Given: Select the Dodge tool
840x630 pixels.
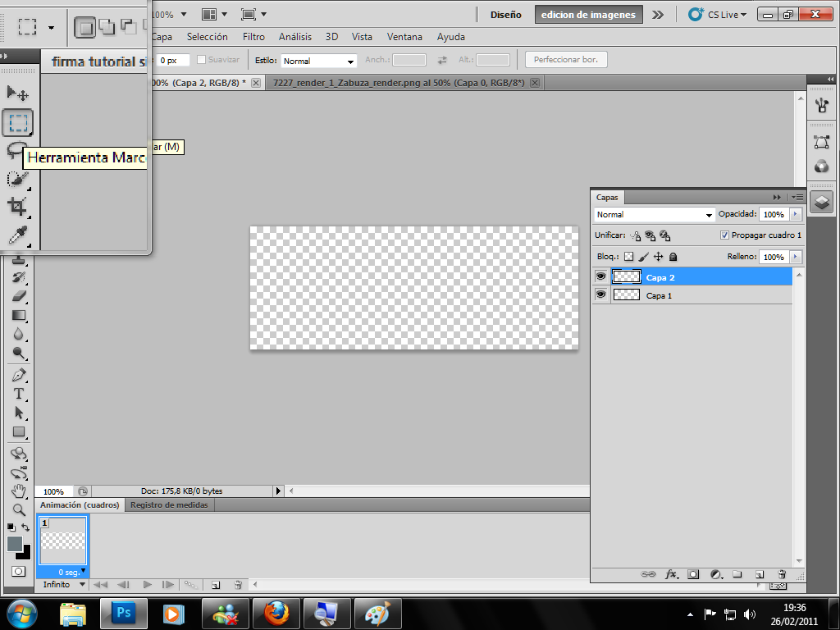Looking at the screenshot, I should [x=19, y=353].
